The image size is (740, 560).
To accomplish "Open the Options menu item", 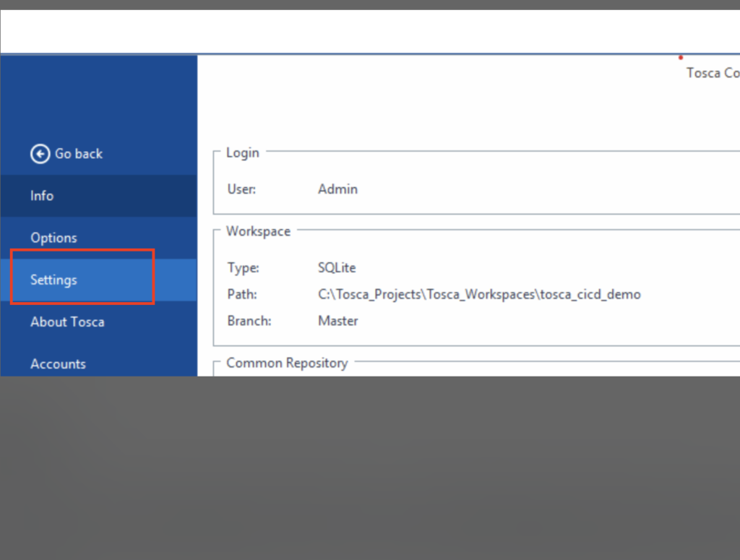I will [98, 238].
